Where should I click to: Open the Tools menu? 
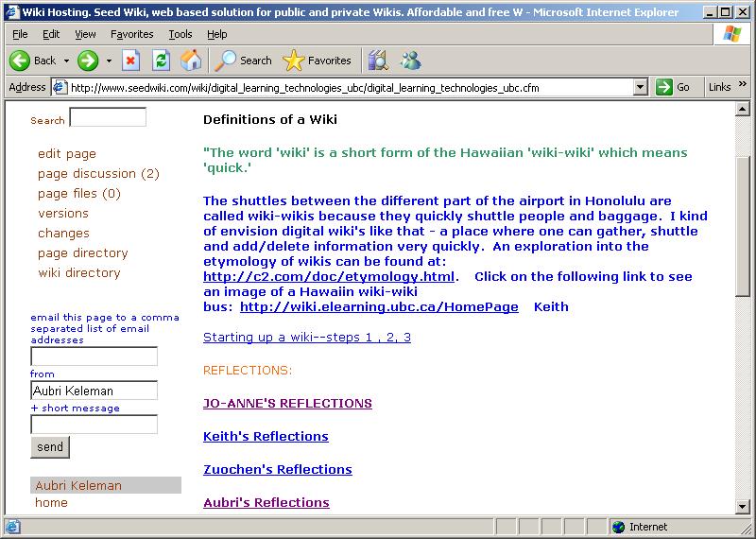click(180, 34)
